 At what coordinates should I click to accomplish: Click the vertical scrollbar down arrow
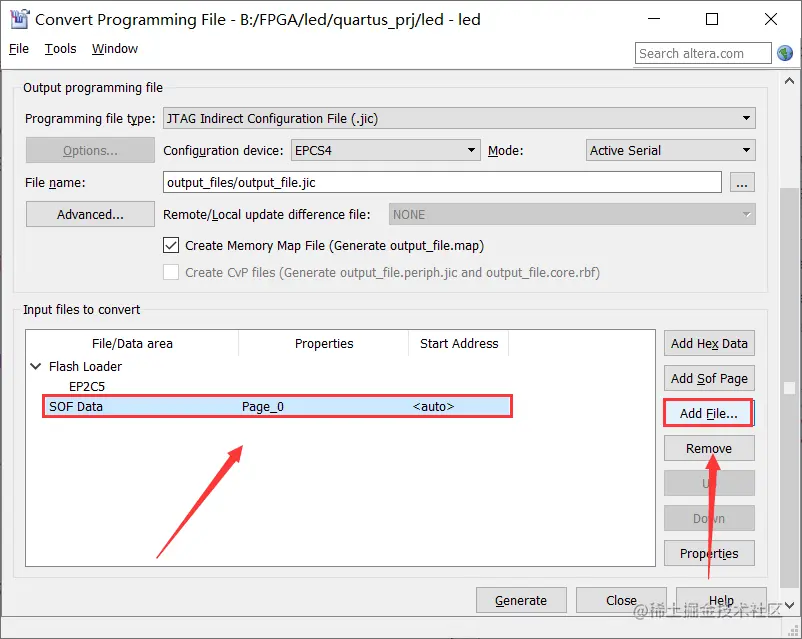pyautogui.click(x=789, y=605)
